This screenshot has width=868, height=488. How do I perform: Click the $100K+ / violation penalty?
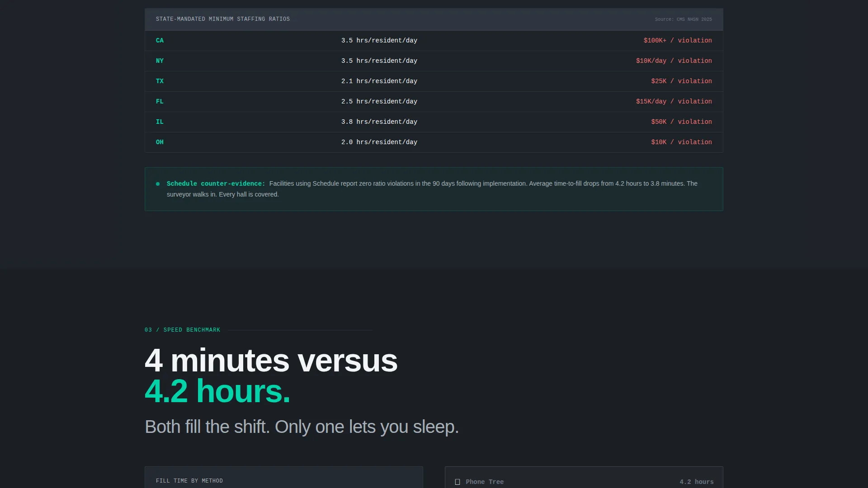(678, 41)
